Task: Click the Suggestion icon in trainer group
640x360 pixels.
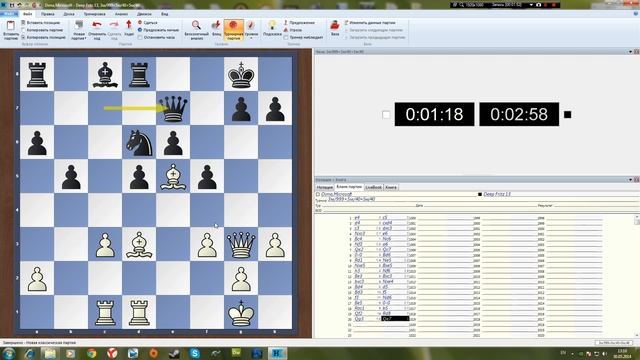Action: pos(286,22)
